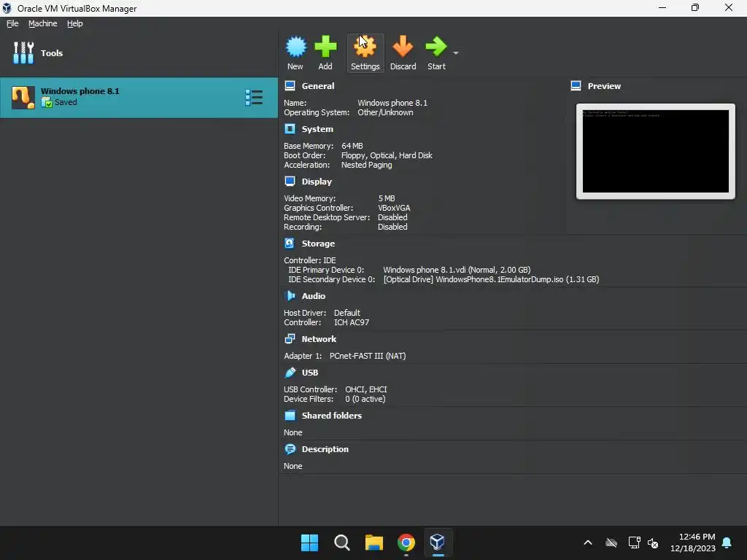Click the General section icon
The image size is (747, 560).
coord(290,86)
